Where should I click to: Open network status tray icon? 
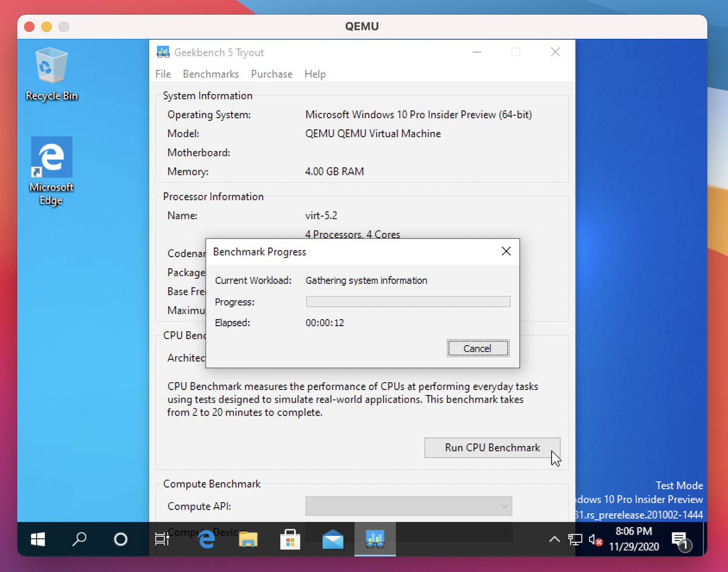pos(575,539)
